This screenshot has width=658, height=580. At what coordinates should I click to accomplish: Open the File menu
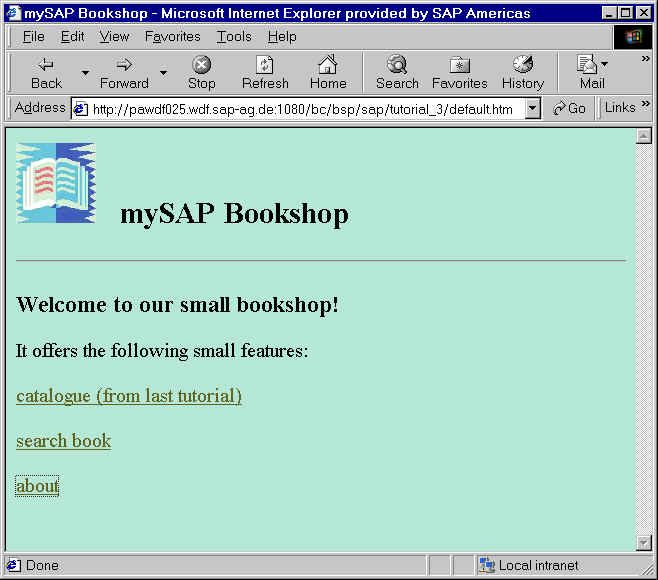pos(33,36)
